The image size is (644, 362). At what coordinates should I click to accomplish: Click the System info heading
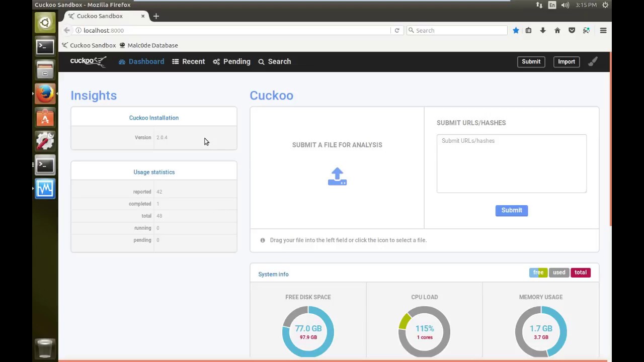tap(273, 274)
